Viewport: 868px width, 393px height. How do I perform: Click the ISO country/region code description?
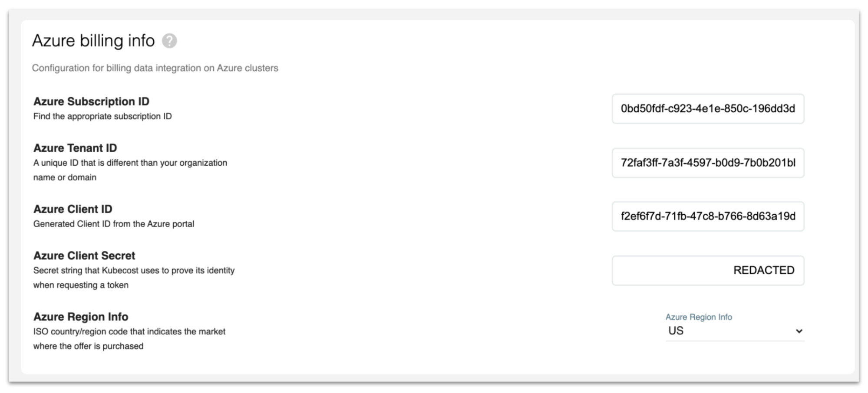click(x=129, y=339)
